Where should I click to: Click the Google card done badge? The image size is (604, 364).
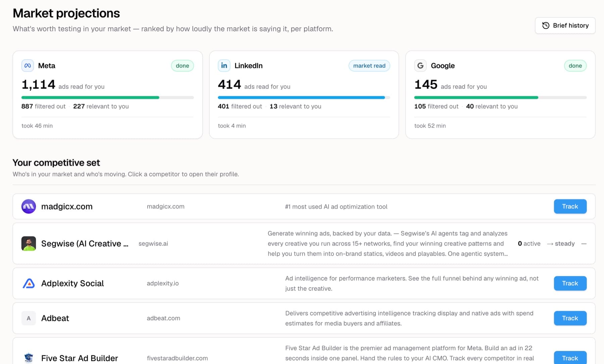(x=575, y=66)
